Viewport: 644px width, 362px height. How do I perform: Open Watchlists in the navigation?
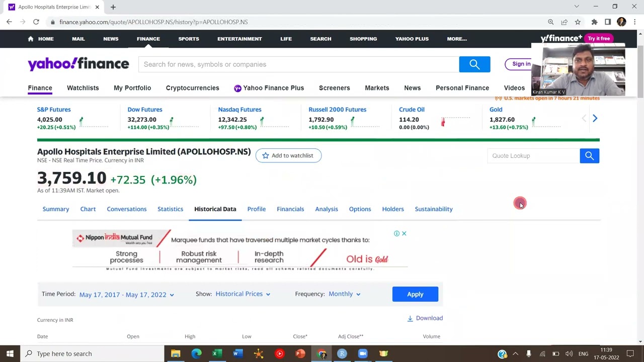coord(83,88)
